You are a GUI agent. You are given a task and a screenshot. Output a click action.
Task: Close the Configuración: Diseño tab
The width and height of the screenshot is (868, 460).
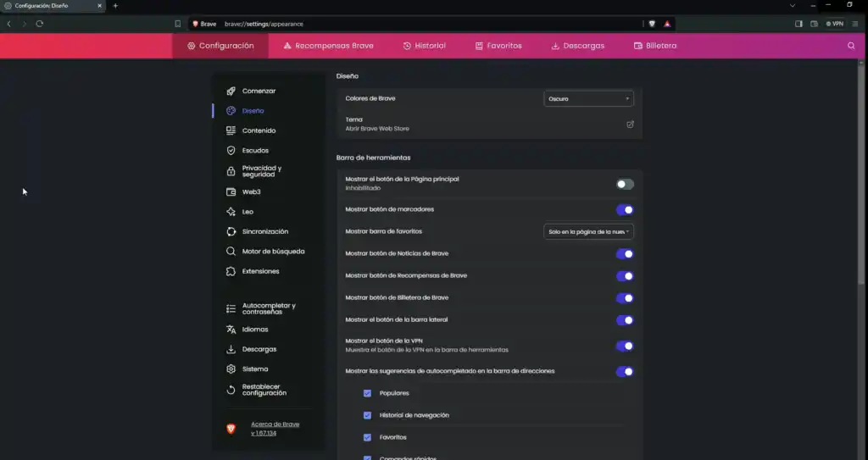click(x=100, y=6)
